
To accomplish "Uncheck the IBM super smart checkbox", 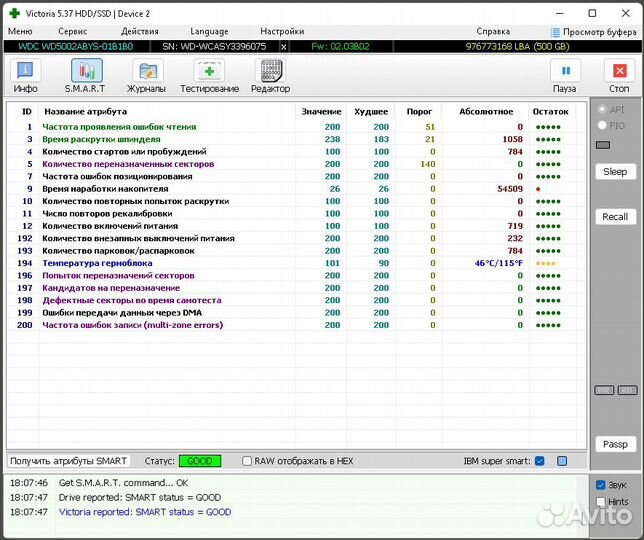I will pos(540,461).
